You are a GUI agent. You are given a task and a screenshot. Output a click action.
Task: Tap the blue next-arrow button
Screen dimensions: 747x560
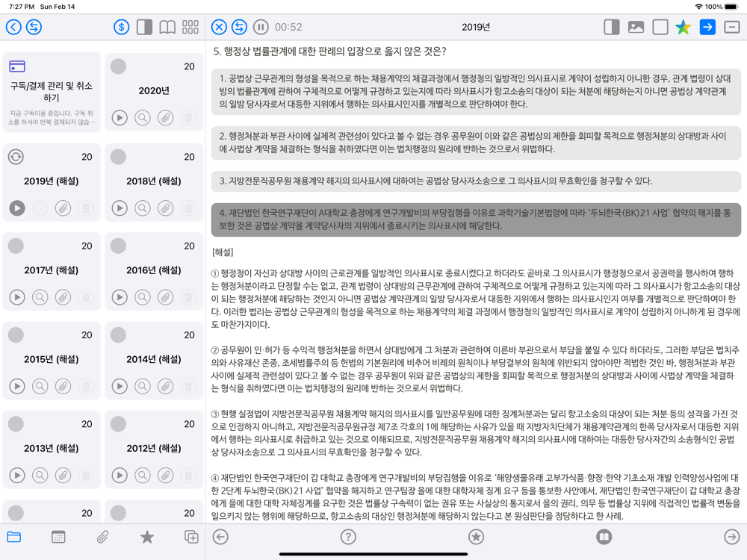click(x=707, y=27)
